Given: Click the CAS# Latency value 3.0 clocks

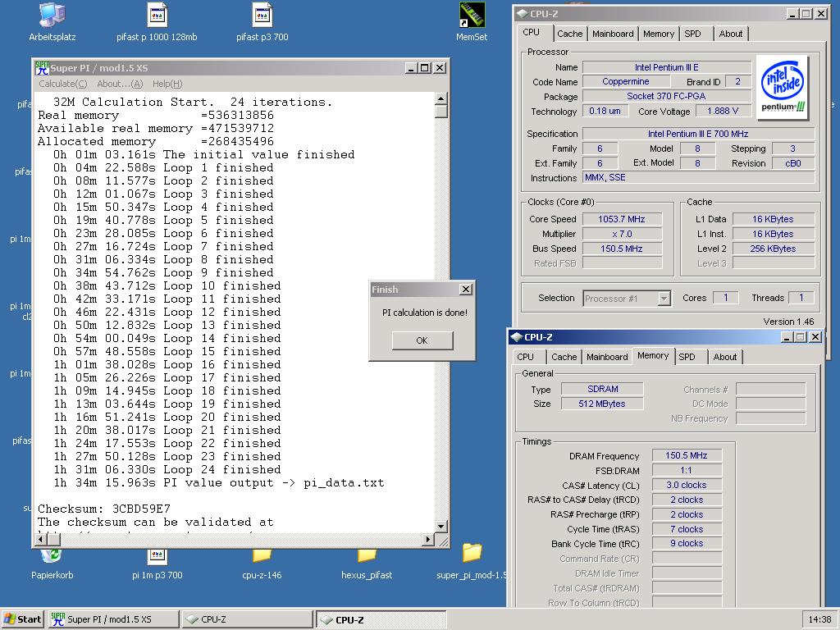Looking at the screenshot, I should point(687,485).
